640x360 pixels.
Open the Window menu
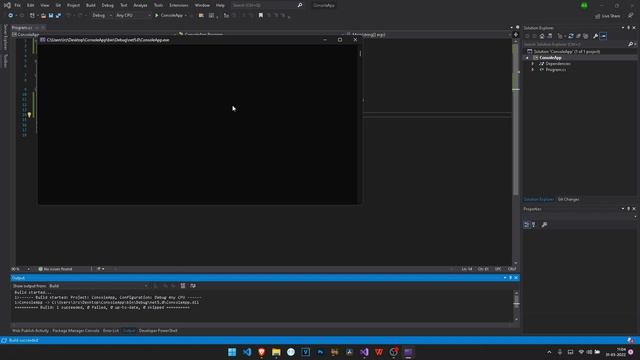pyautogui.click(x=202, y=5)
